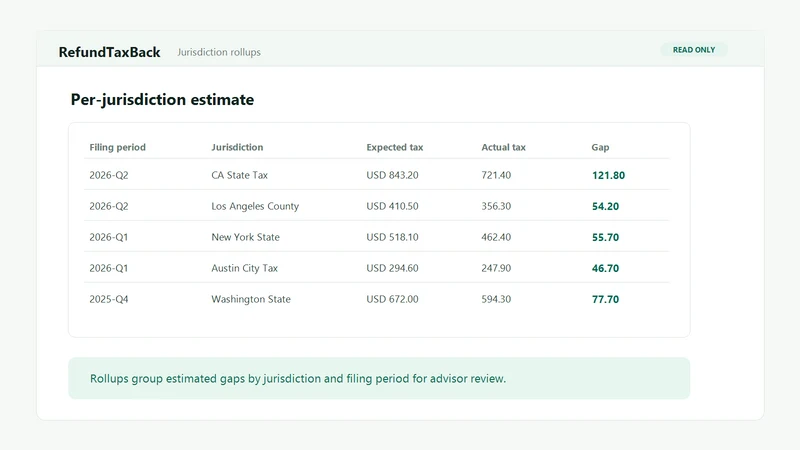Click the Actual tax column header
Viewport: 800px width, 450px height.
click(503, 147)
